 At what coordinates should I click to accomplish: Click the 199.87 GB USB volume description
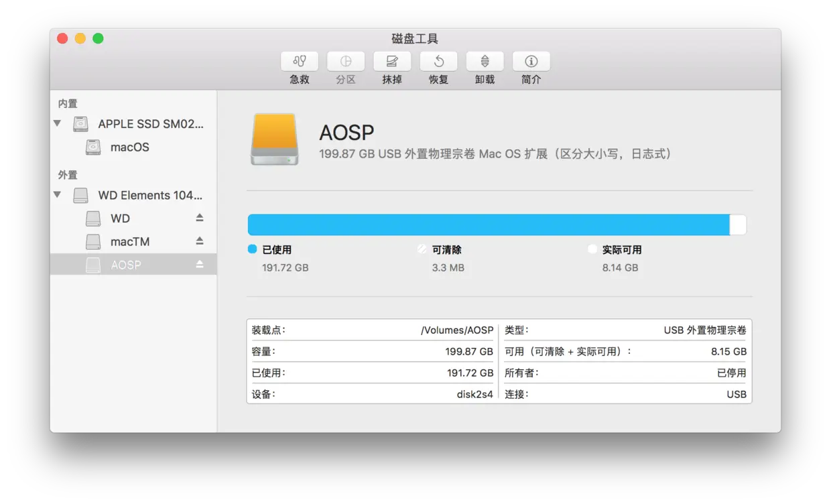click(495, 154)
